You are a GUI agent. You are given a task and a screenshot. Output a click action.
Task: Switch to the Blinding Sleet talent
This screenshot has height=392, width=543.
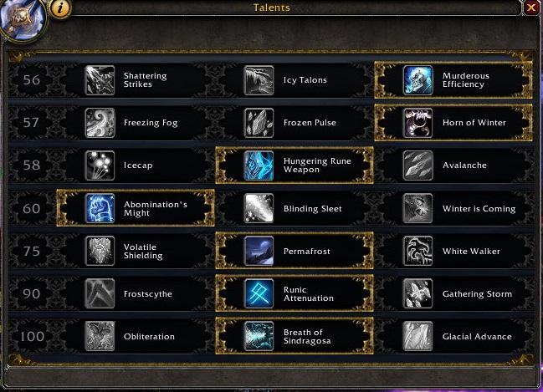coord(295,208)
